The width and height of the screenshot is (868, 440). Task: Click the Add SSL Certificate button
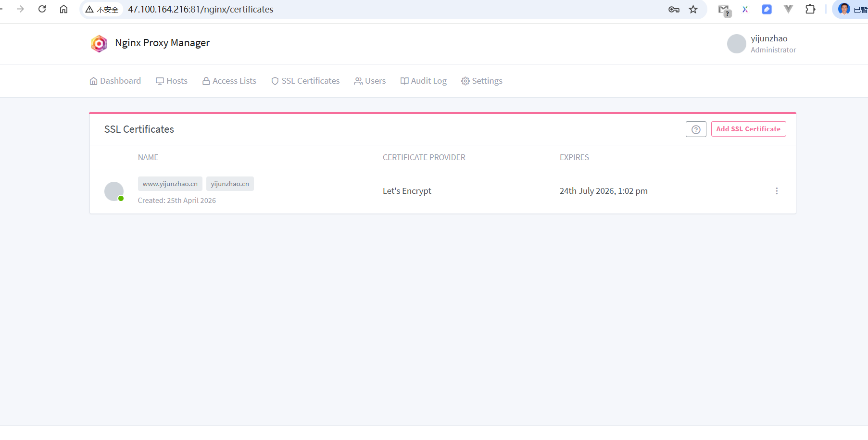pyautogui.click(x=748, y=129)
